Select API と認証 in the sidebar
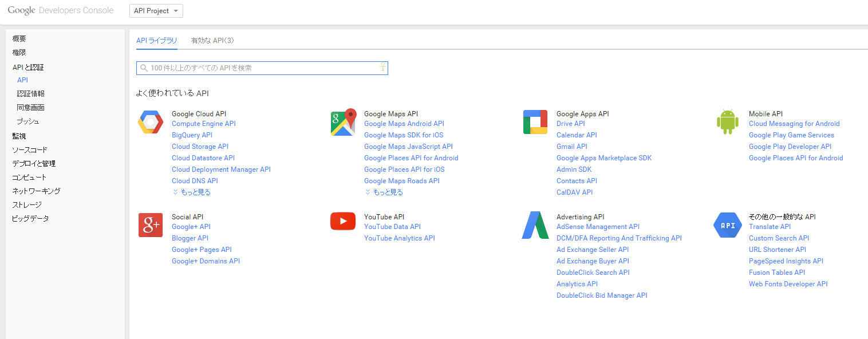868x339 pixels. (x=28, y=68)
